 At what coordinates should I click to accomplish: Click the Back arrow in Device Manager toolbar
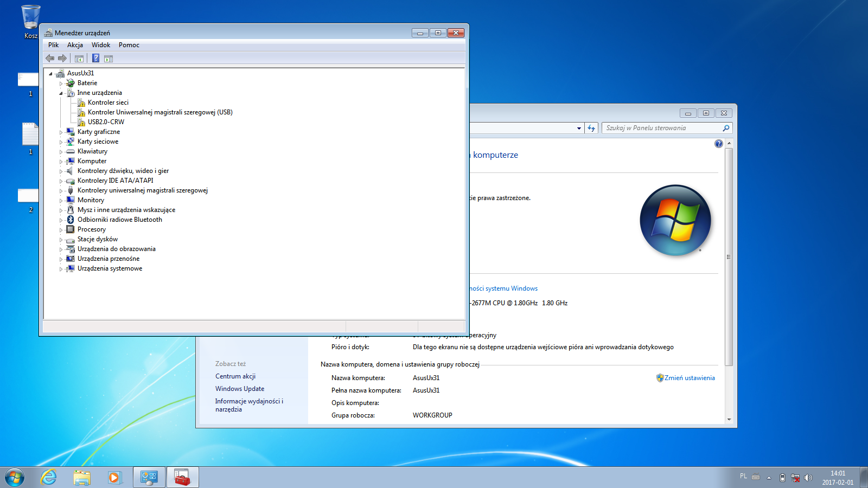coord(50,58)
